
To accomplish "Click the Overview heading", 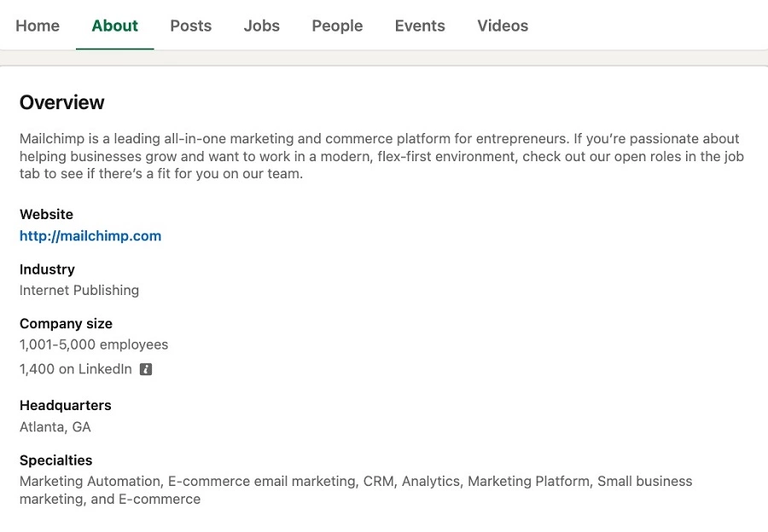I will click(x=61, y=102).
